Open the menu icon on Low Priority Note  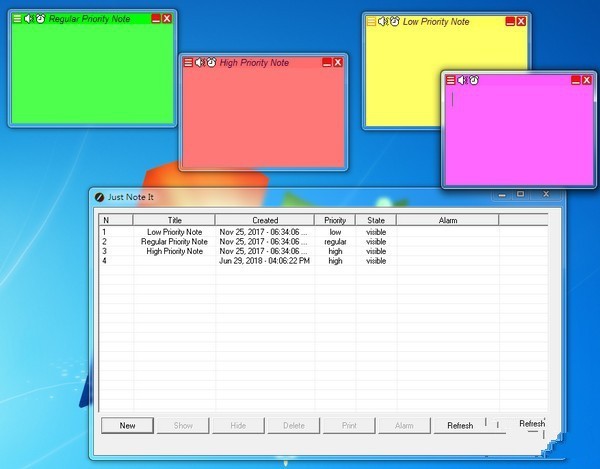click(371, 21)
